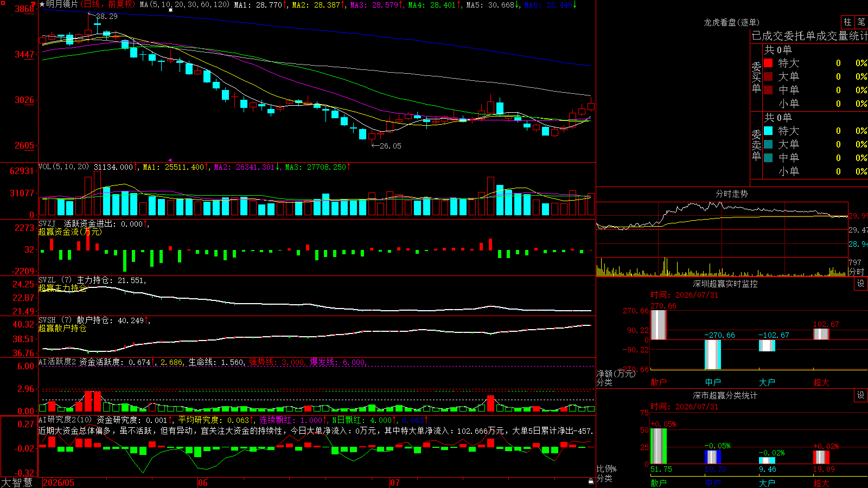This screenshot has height=488, width=868.
Task: Click the 2026/05 date marker
Action: click(x=59, y=483)
